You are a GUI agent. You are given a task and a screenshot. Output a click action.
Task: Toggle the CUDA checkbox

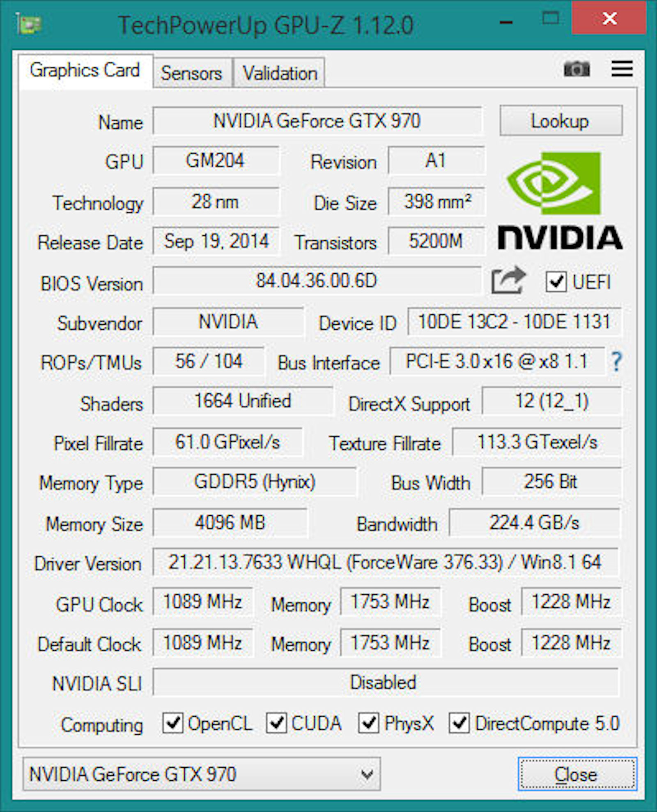[x=276, y=723]
